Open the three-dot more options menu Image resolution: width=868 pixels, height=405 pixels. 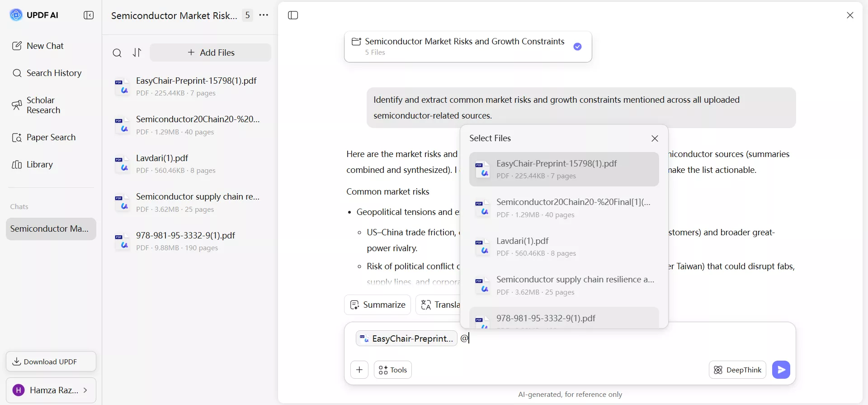tap(264, 15)
